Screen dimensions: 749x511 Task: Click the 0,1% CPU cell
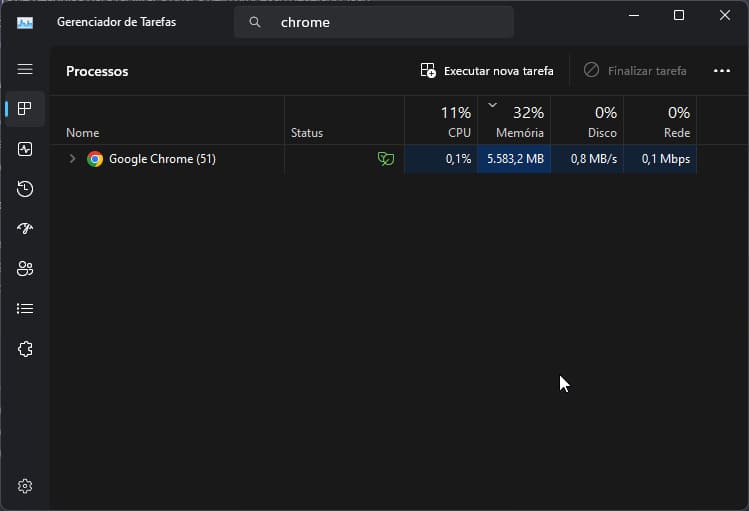click(441, 159)
